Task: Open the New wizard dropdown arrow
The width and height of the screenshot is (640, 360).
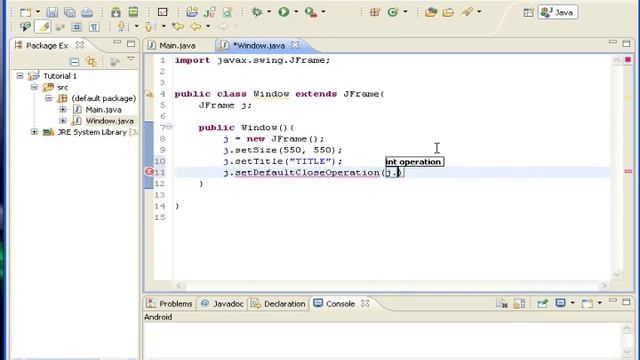Action: click(x=38, y=12)
